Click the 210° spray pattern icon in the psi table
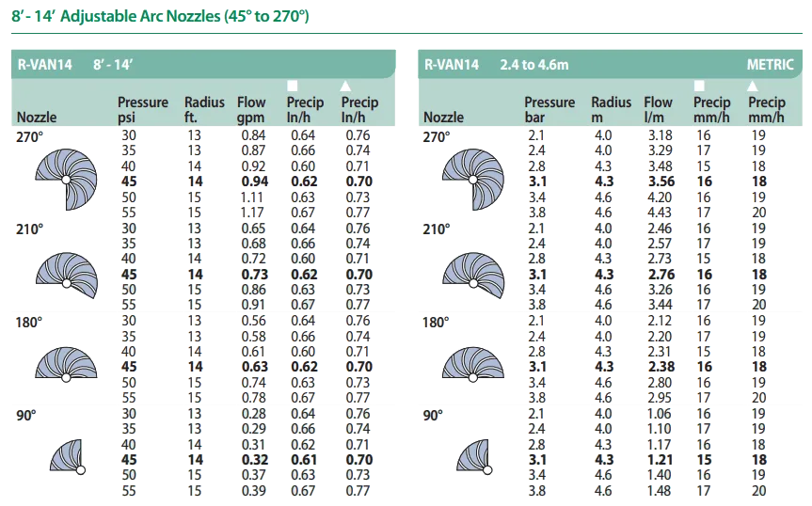 (x=66, y=276)
